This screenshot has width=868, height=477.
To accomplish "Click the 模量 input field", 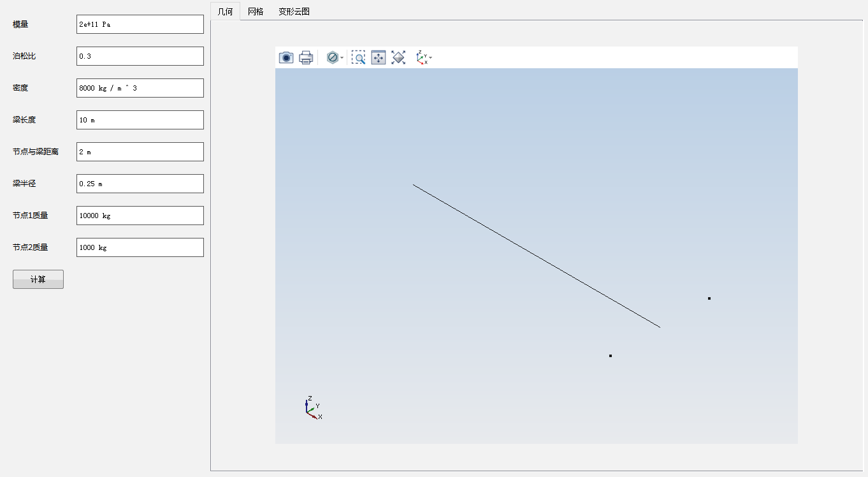I will tap(140, 24).
